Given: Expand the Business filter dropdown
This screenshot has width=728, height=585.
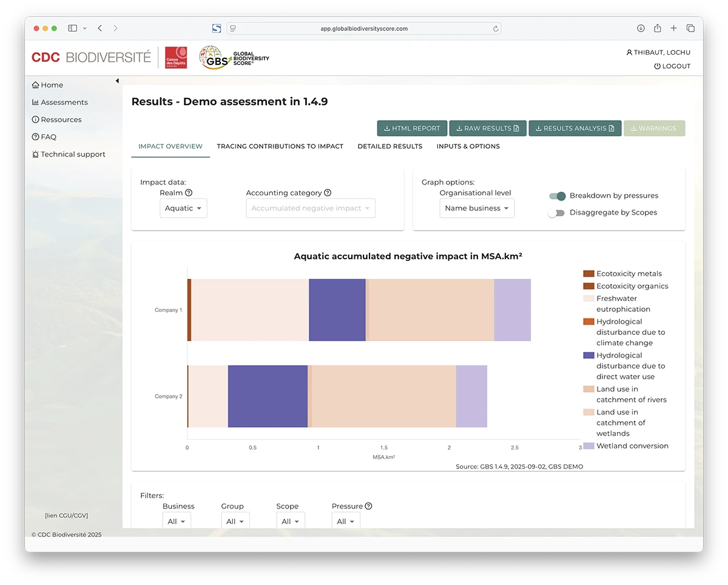Looking at the screenshot, I should click(x=177, y=521).
